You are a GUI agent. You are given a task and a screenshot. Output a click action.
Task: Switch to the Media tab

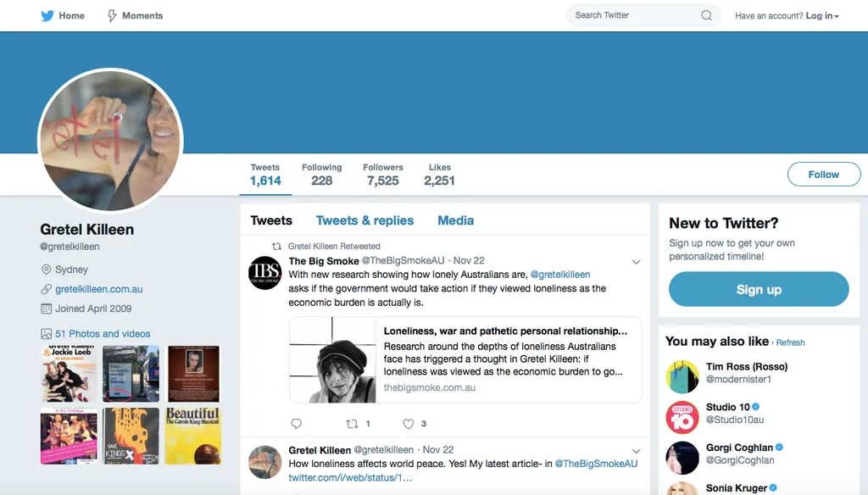455,220
